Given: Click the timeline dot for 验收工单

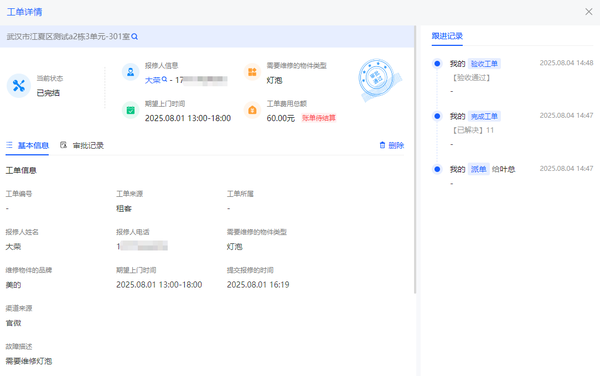Looking at the screenshot, I should (x=437, y=63).
